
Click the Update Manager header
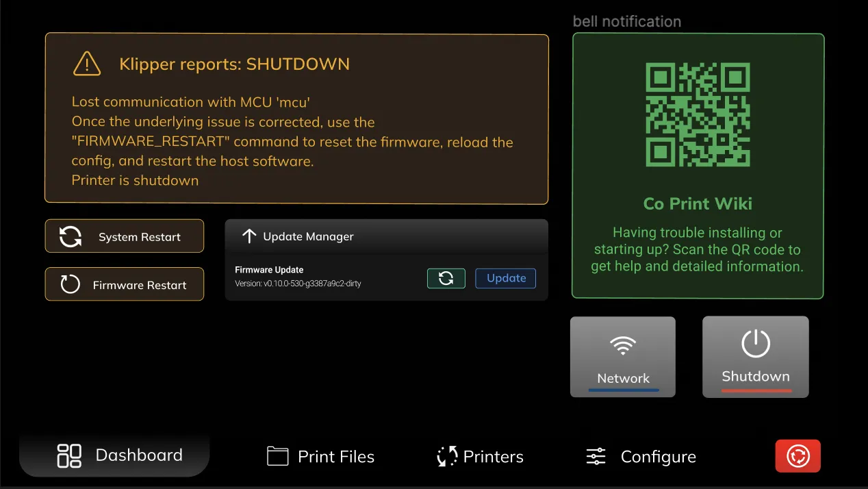click(x=387, y=236)
